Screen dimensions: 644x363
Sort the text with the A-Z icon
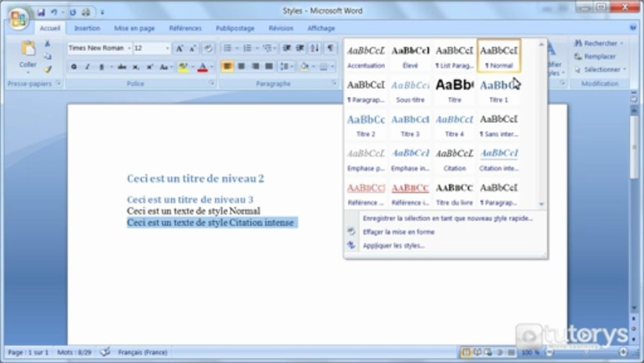[x=315, y=48]
